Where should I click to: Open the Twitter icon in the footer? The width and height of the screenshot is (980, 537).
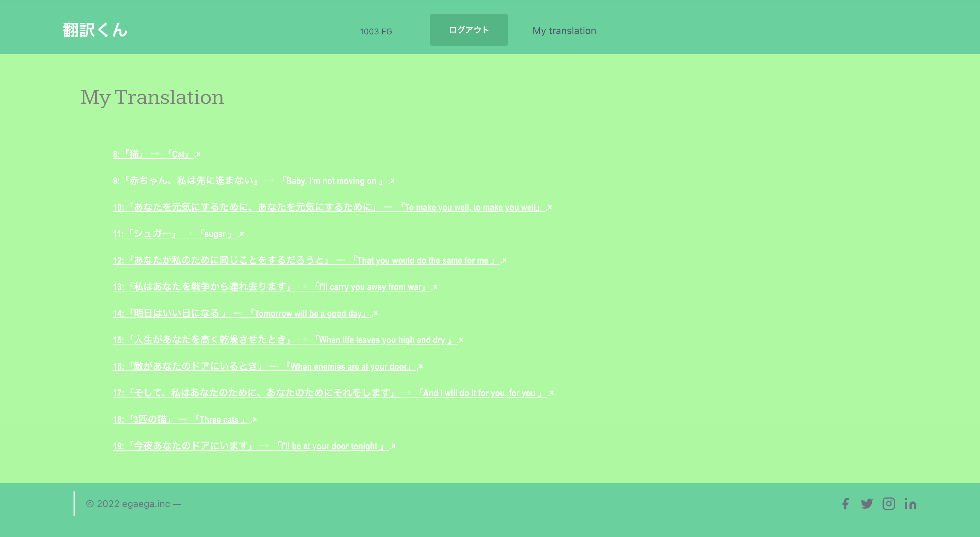(x=867, y=504)
